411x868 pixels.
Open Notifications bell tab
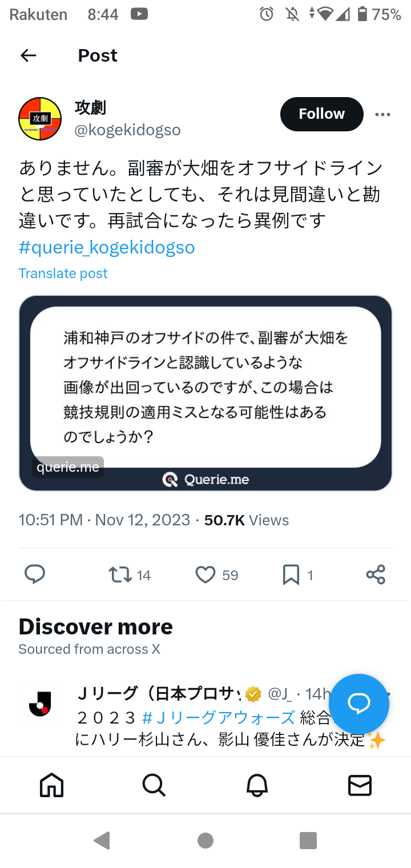click(257, 786)
